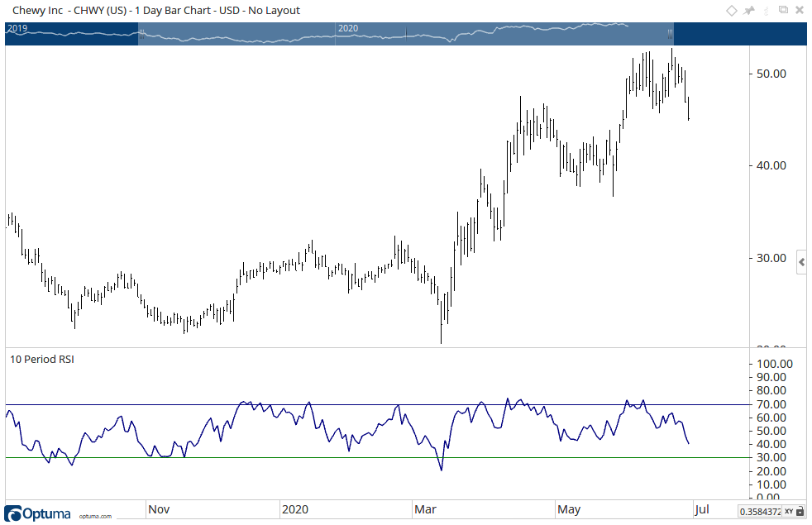Click the '2020' label in overview bar
Image resolution: width=812 pixels, height=525 pixels.
pyautogui.click(x=348, y=28)
